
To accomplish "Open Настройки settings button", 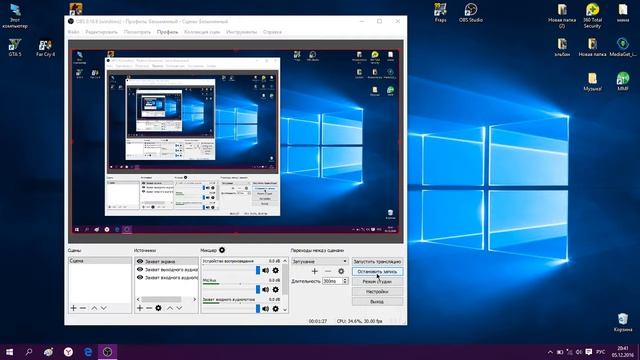I will pyautogui.click(x=377, y=292).
